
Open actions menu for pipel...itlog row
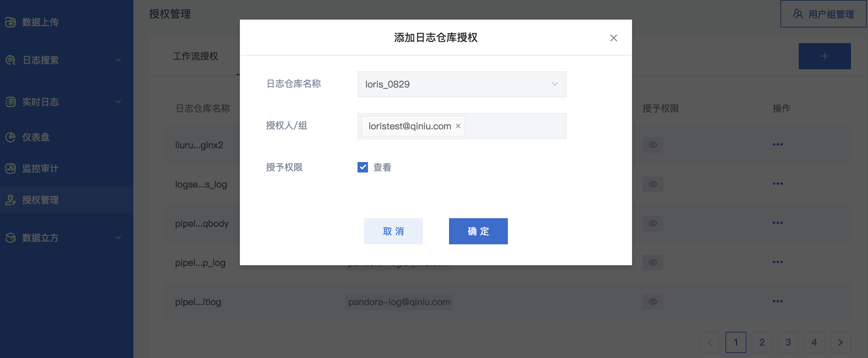coord(778,301)
